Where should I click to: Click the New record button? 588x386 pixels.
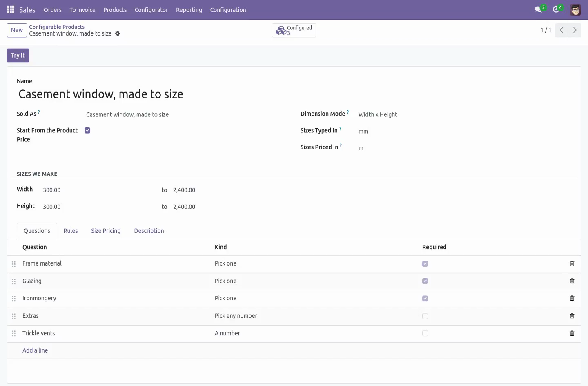coord(17,30)
